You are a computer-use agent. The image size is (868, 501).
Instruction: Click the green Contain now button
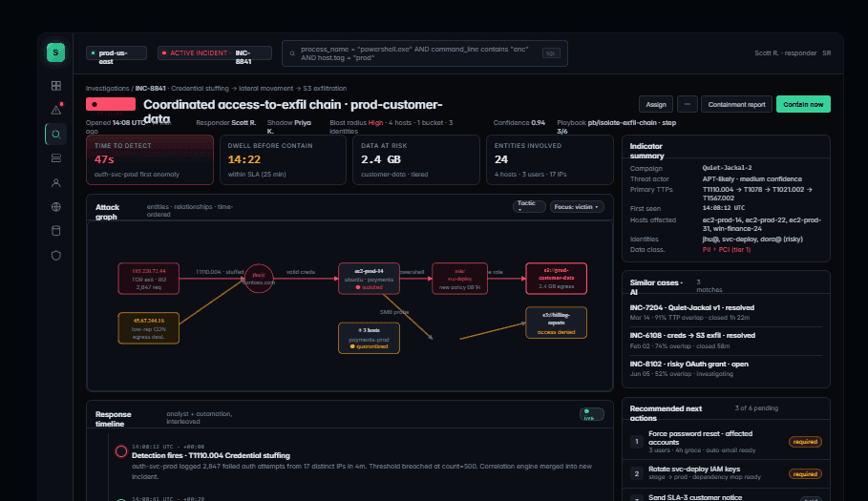tap(803, 104)
